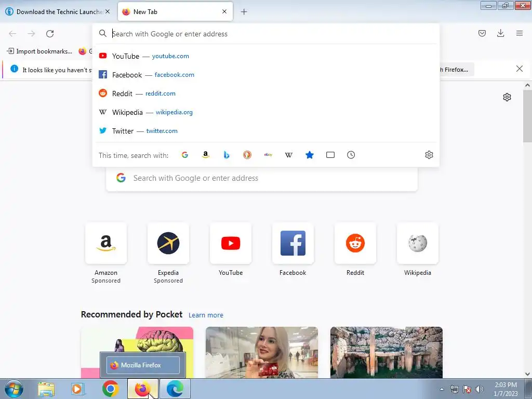Show hidden system tray icons arrow
Viewport: 532px width, 399px height.
(442, 390)
